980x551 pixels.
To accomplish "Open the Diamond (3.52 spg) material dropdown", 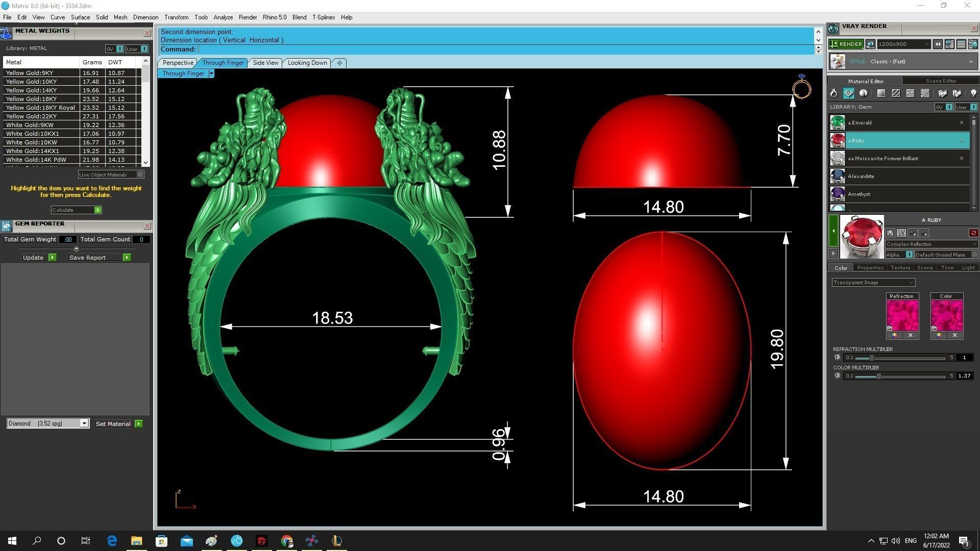I will click(48, 423).
